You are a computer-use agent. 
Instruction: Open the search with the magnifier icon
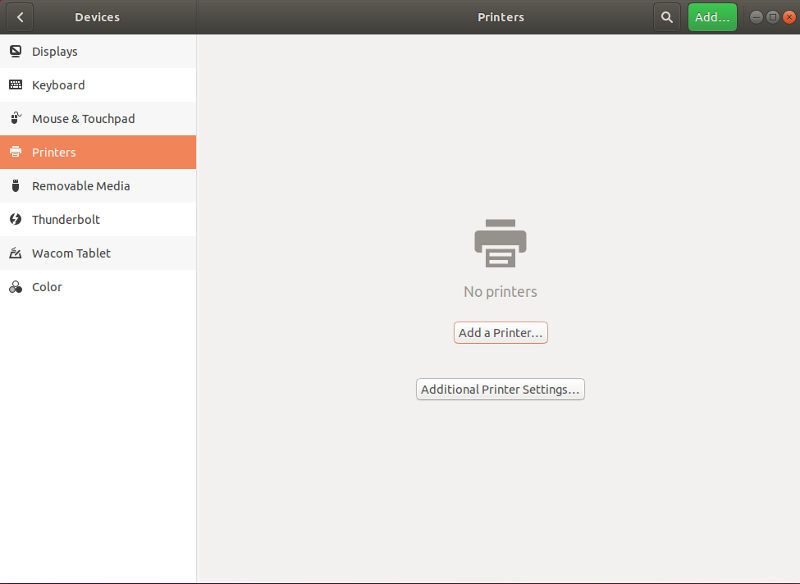[666, 17]
